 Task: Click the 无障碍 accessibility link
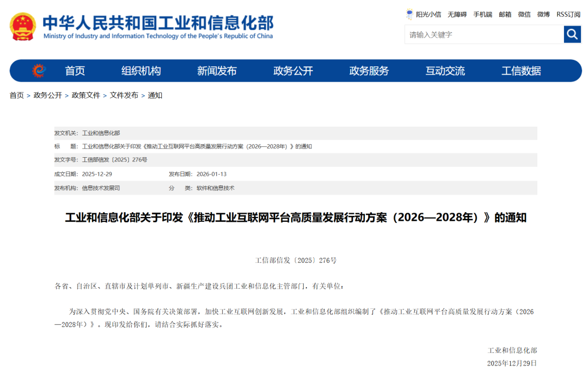pyautogui.click(x=457, y=15)
